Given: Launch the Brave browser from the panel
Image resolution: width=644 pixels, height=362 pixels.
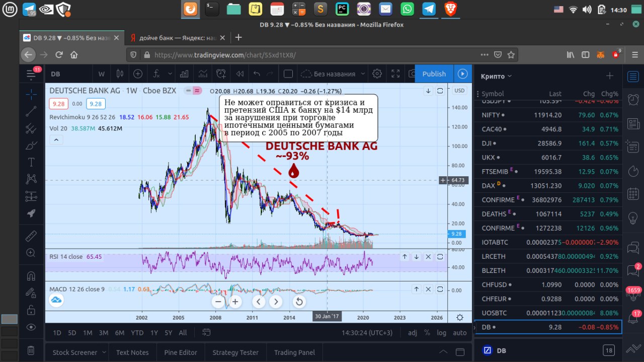Looking at the screenshot, I should click(x=450, y=9).
